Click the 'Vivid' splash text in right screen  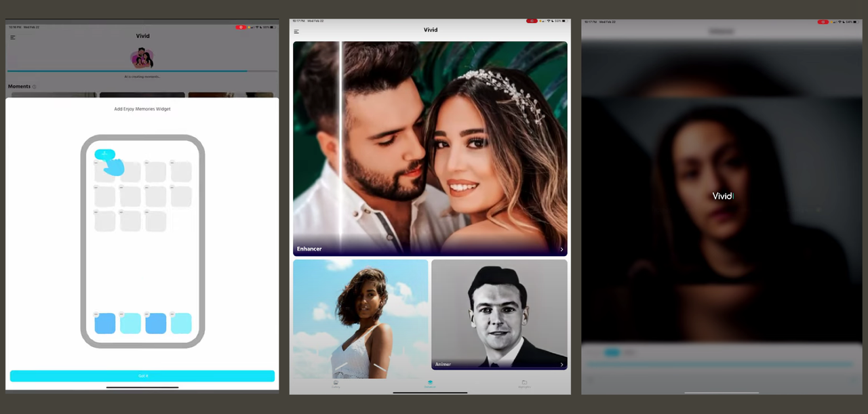[x=722, y=196]
